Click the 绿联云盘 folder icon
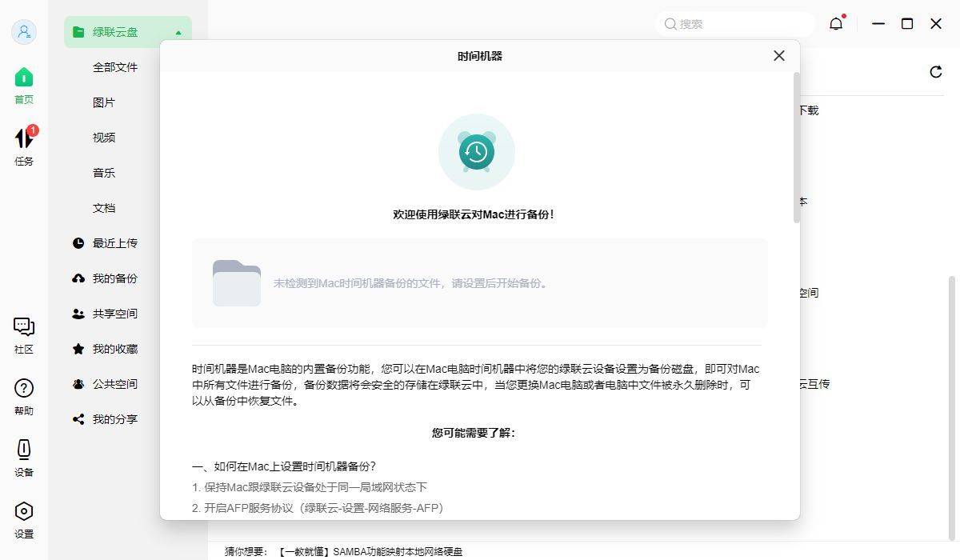 tap(78, 32)
